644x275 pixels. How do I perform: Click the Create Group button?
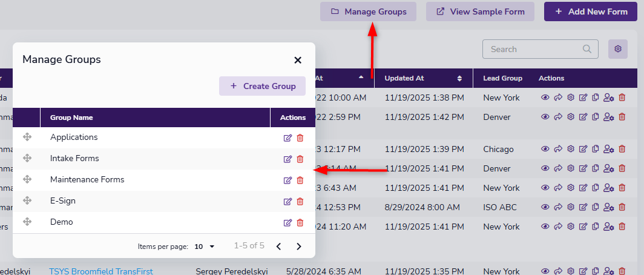263,86
